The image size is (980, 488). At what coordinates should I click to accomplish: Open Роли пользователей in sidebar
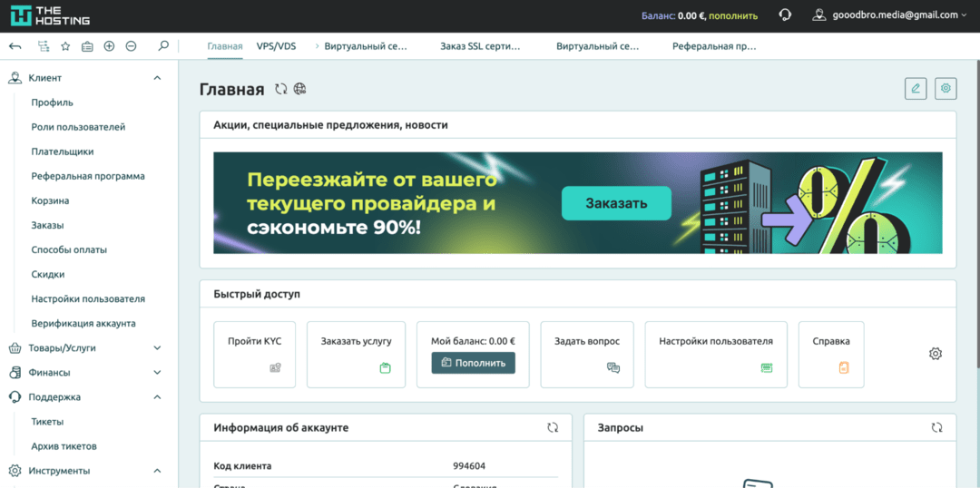[78, 127]
